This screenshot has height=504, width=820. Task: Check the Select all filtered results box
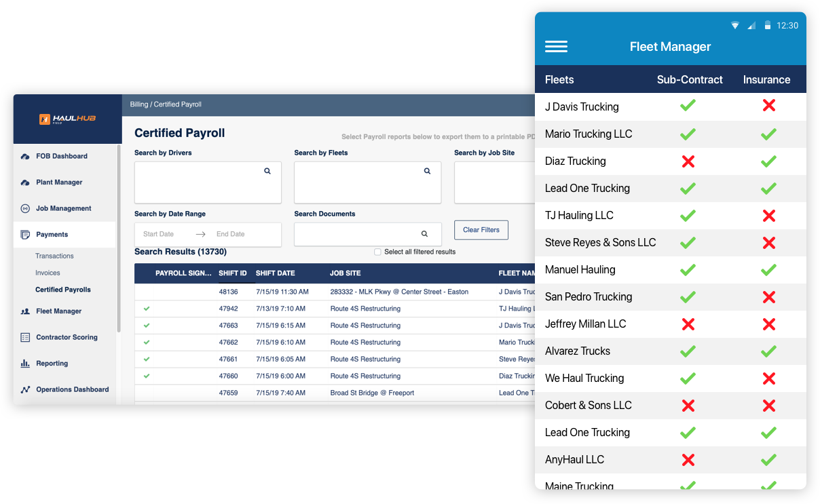pos(377,252)
